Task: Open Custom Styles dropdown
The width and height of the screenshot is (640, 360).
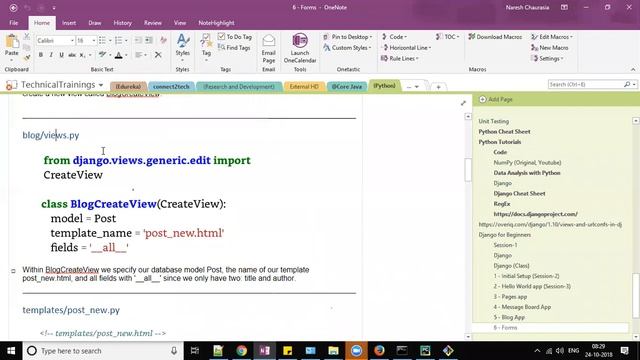Action: point(347,48)
